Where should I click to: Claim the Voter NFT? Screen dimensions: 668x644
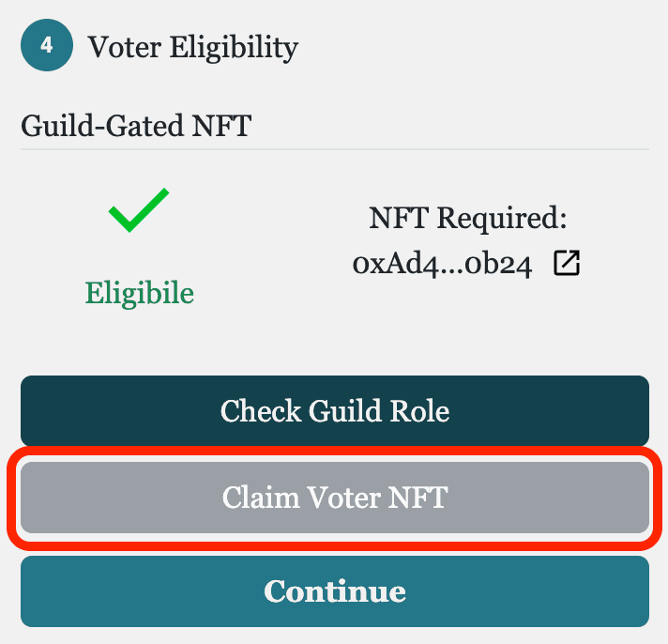tap(335, 498)
